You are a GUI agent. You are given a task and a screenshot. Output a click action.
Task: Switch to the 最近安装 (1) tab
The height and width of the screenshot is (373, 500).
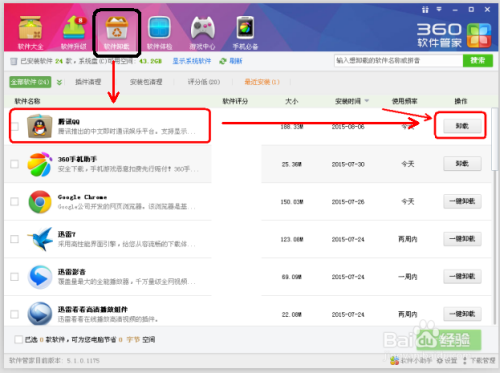point(262,82)
